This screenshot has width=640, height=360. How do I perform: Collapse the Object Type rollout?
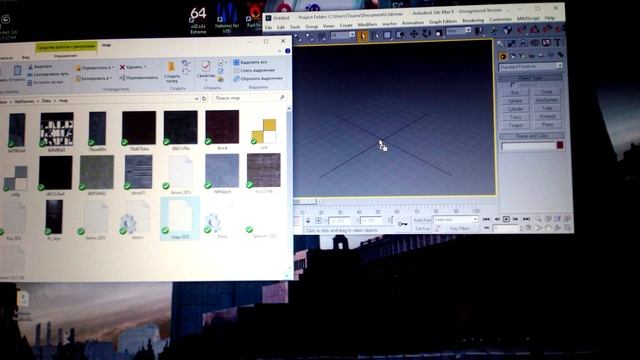pyautogui.click(x=530, y=78)
